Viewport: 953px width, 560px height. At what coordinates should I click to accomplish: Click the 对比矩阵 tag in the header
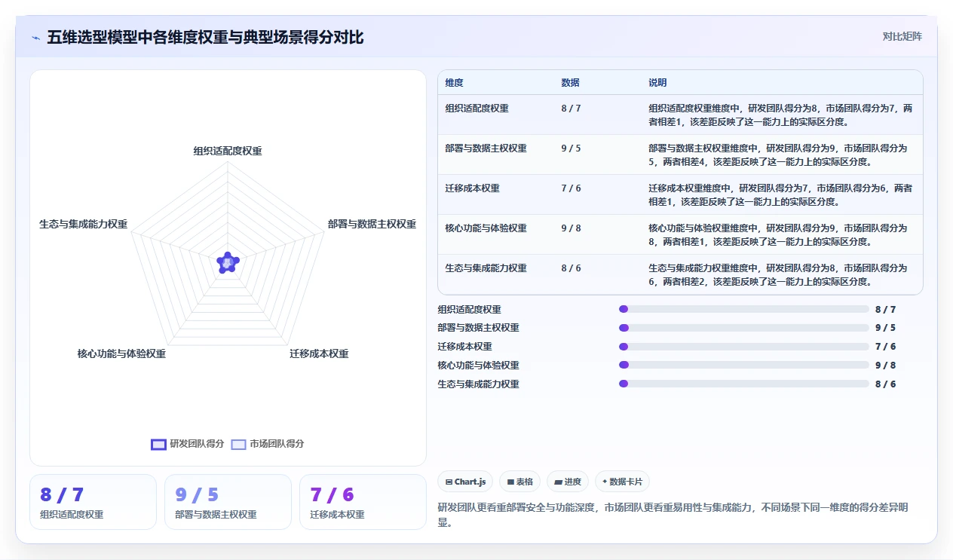(x=902, y=36)
